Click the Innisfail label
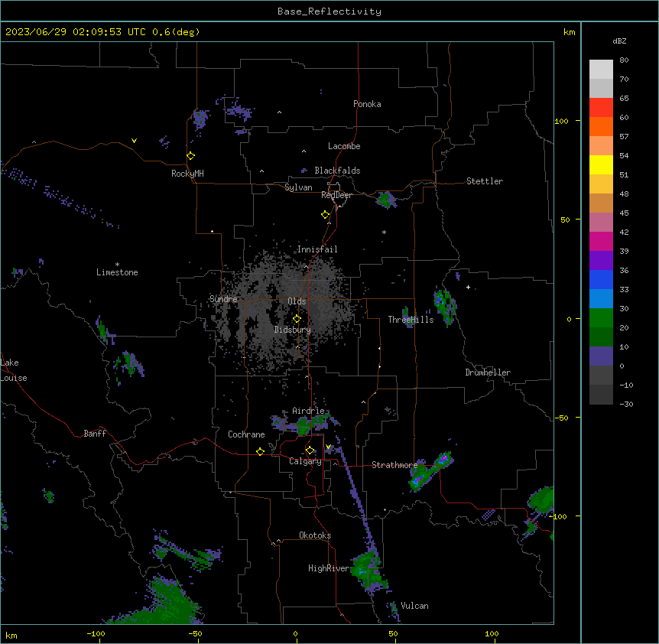The width and height of the screenshot is (659, 644). 317,249
